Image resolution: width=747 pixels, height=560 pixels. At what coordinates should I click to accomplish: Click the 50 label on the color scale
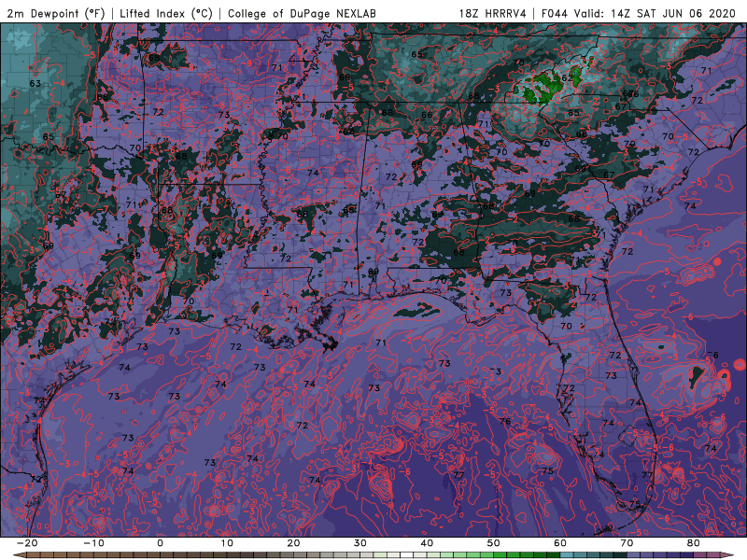point(494,543)
